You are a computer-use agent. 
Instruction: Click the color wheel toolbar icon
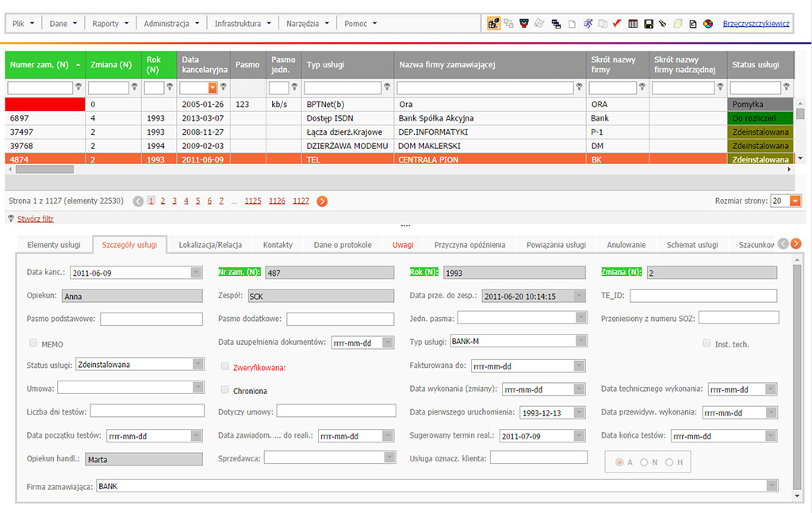point(707,24)
